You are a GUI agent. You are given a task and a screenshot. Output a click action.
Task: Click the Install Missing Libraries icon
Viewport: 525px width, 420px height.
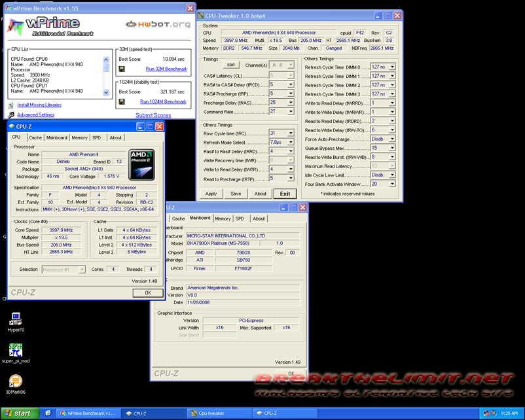[x=10, y=105]
